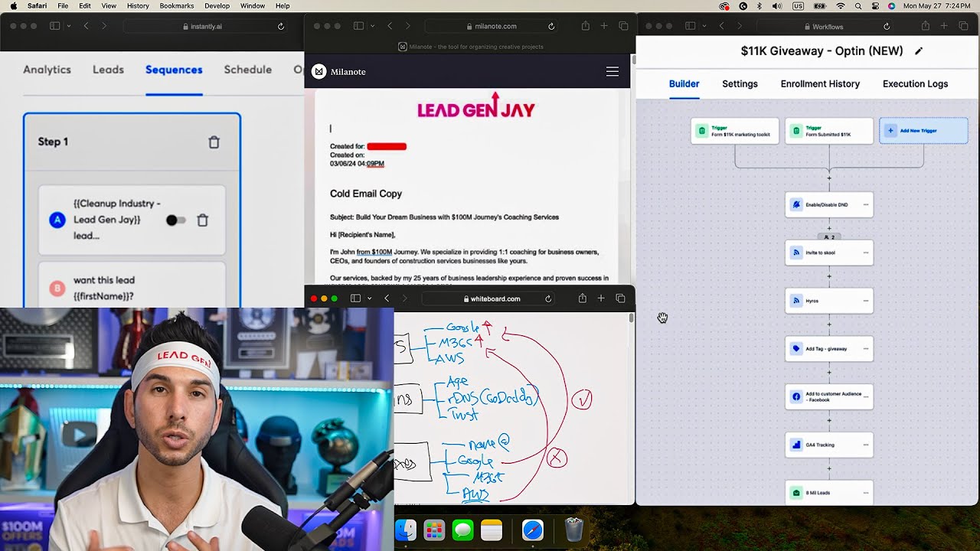
Task: Open sidebar dropdown arrow in instantly.ai window
Action: (x=69, y=26)
